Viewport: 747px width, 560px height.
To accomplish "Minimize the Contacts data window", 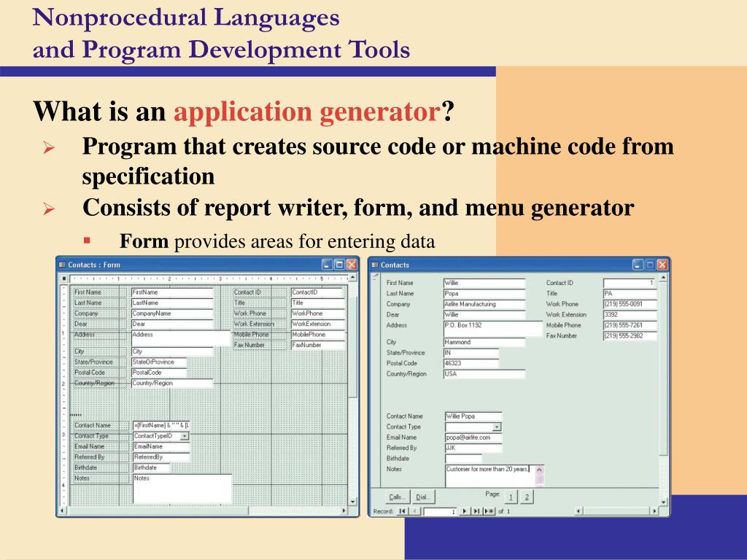I will tap(638, 265).
